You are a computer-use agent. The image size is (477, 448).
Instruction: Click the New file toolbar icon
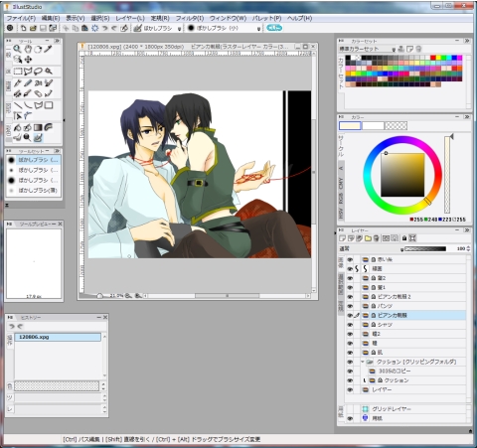click(23, 28)
